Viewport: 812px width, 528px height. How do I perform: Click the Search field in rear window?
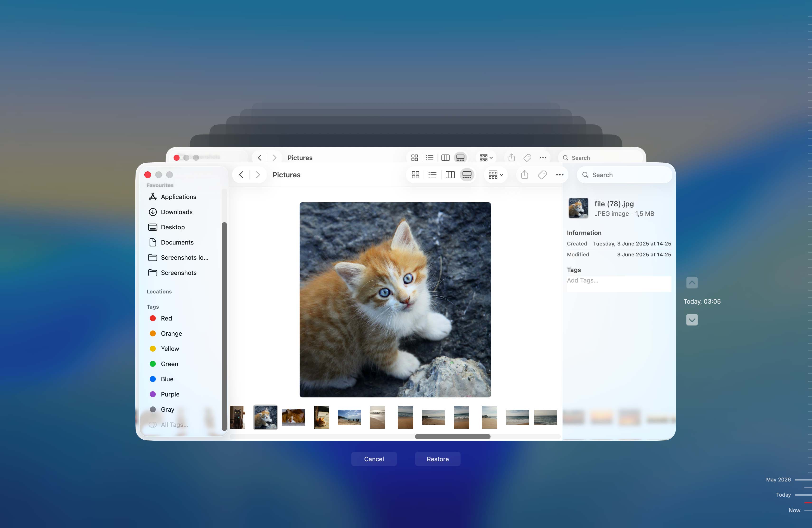(x=600, y=158)
